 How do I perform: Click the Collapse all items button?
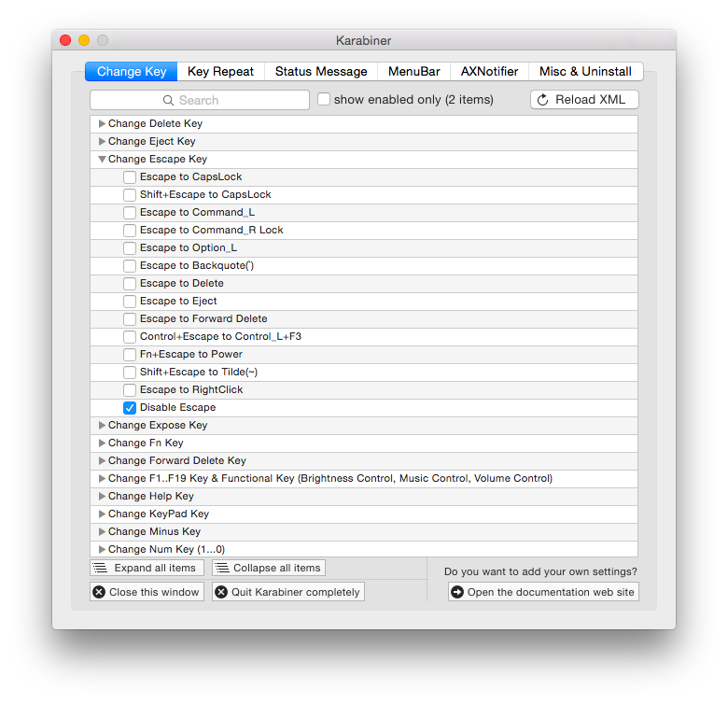coord(269,568)
